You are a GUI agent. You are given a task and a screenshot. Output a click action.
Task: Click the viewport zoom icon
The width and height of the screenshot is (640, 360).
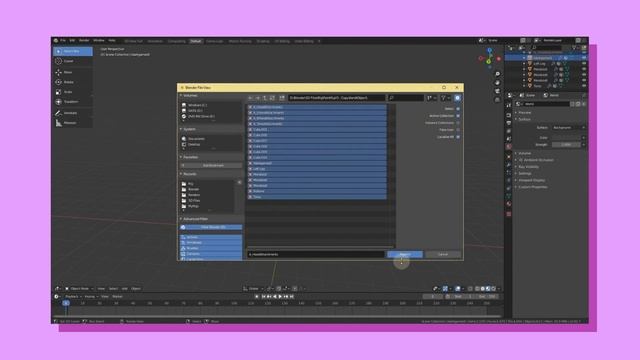[497, 74]
